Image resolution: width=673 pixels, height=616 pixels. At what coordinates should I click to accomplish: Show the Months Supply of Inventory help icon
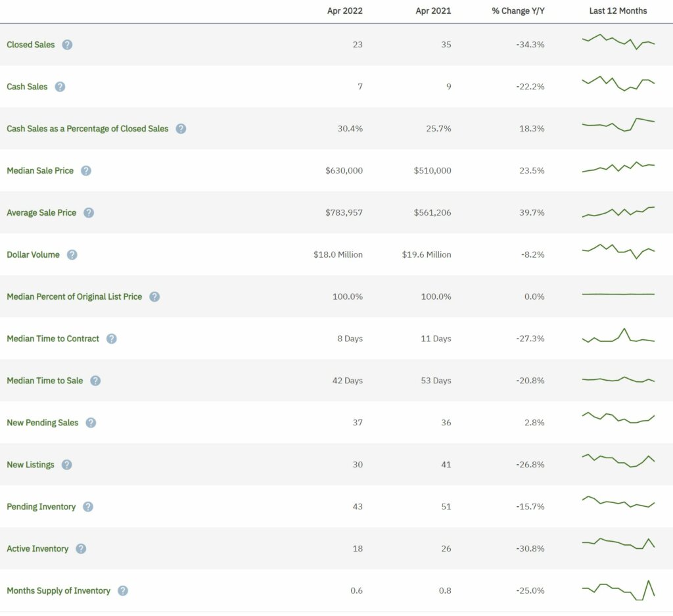(x=123, y=591)
